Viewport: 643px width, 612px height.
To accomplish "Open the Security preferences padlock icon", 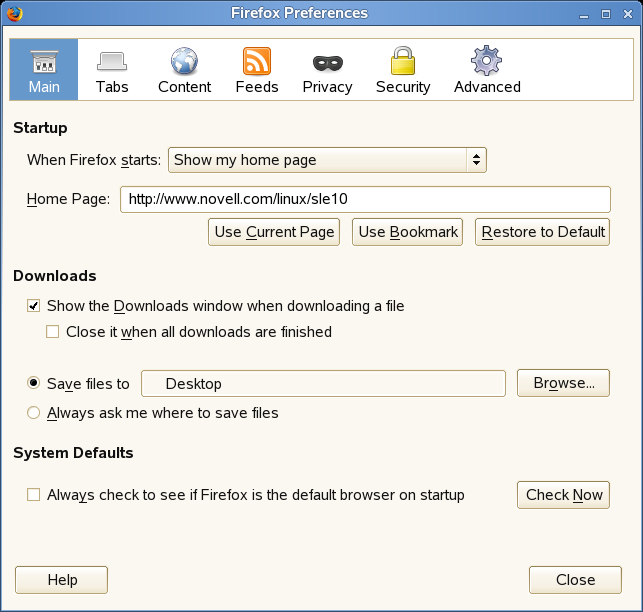I will (403, 61).
